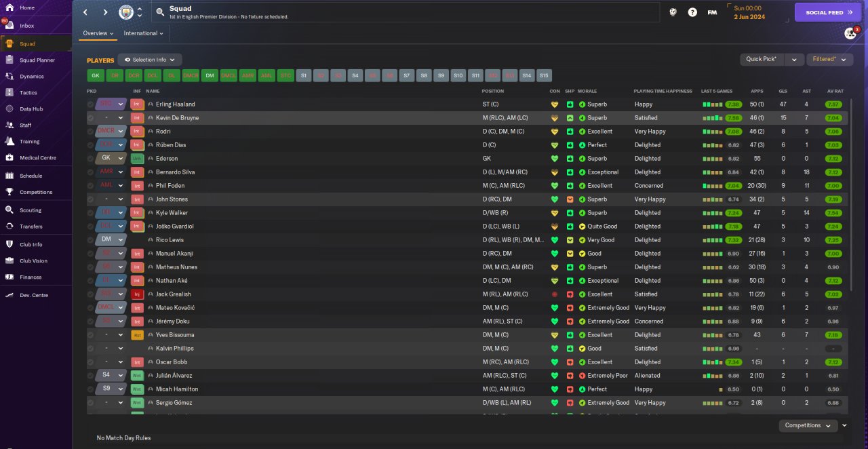Open the Quick Pick dropdown arrow

794,59
